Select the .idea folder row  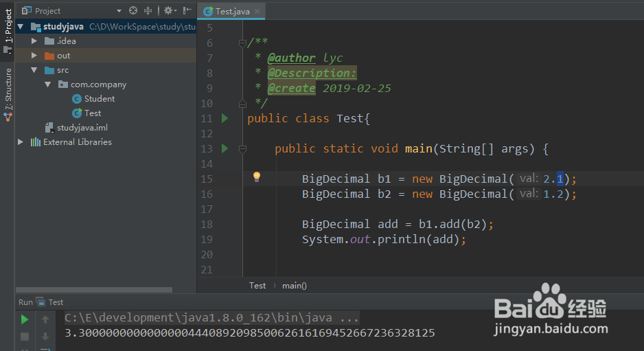[106, 41]
